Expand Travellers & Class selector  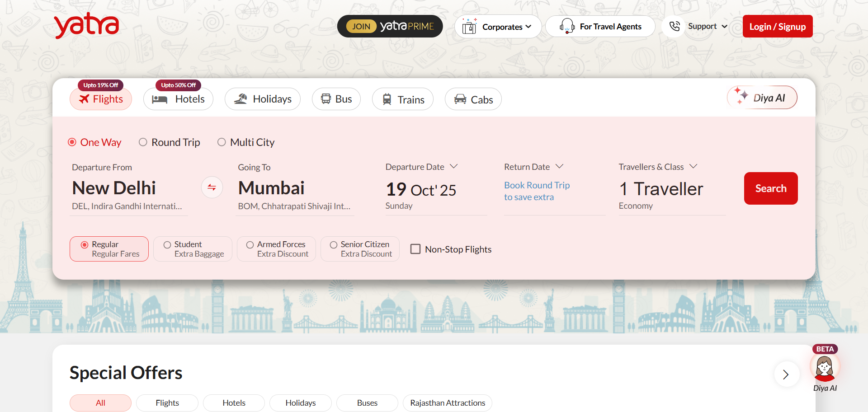658,167
